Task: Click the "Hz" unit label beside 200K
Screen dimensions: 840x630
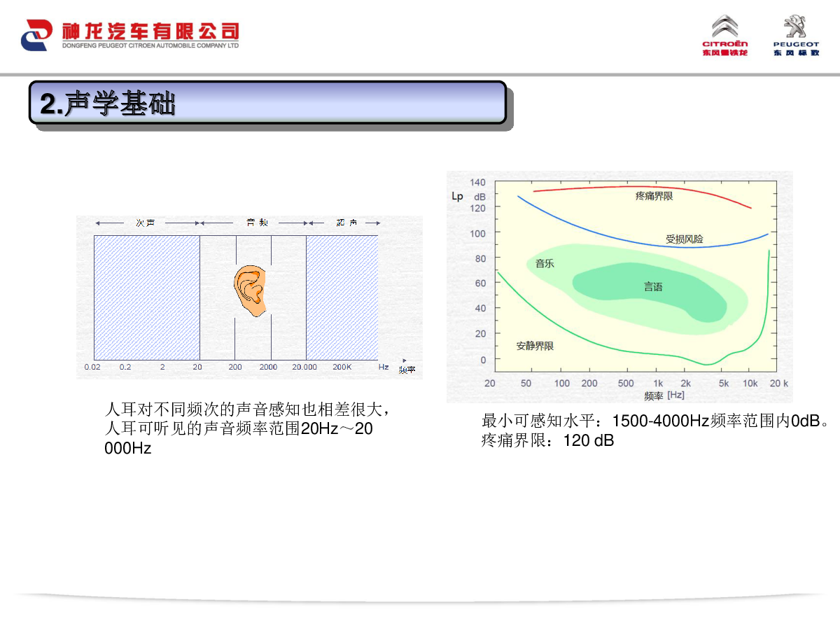Action: tap(384, 367)
